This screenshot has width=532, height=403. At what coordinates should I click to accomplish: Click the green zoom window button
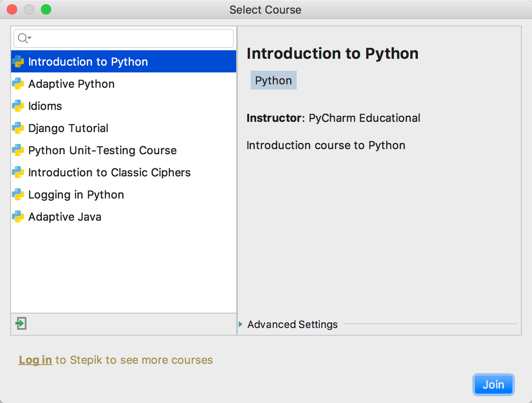click(46, 9)
